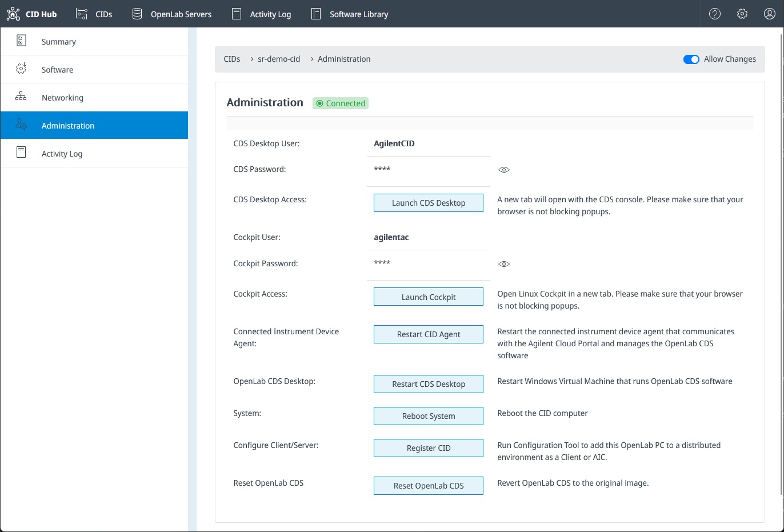Screen dimensions: 784x532
Task: Select Software in the sidebar
Action: click(94, 69)
